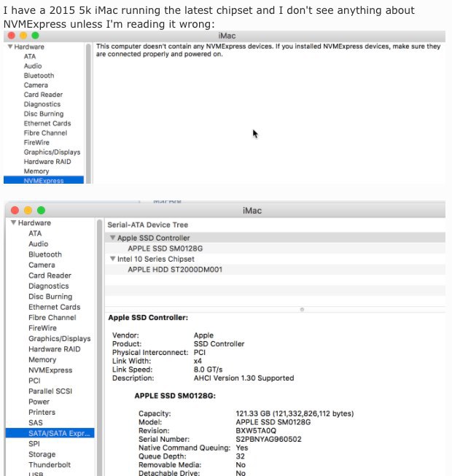
Task: Select Ethernet Cards in upper window sidebar
Action: point(47,123)
